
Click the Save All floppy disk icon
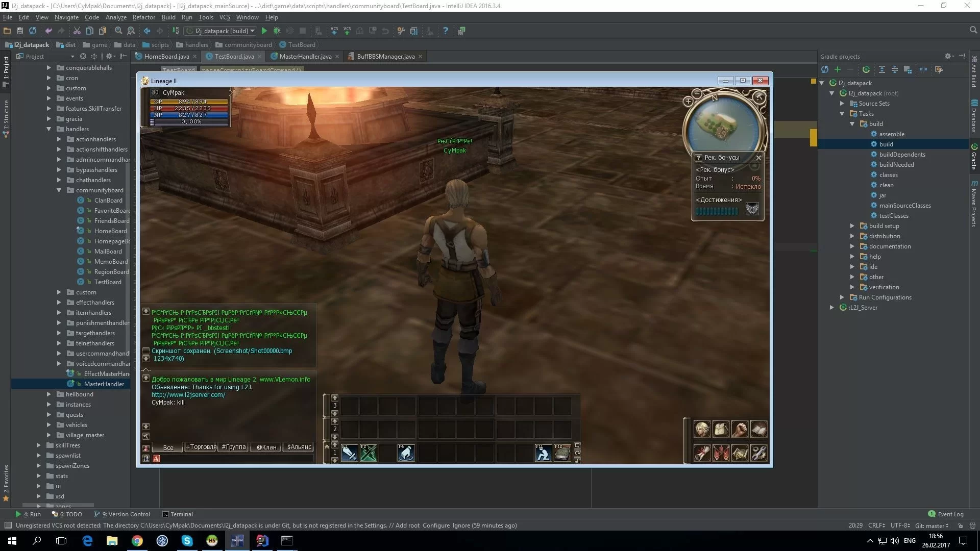pyautogui.click(x=20, y=31)
